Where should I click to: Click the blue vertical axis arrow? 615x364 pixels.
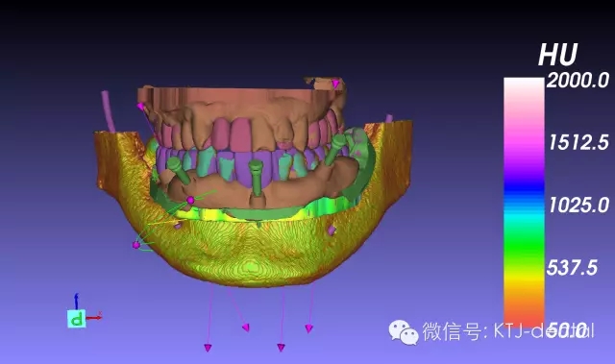tap(77, 302)
